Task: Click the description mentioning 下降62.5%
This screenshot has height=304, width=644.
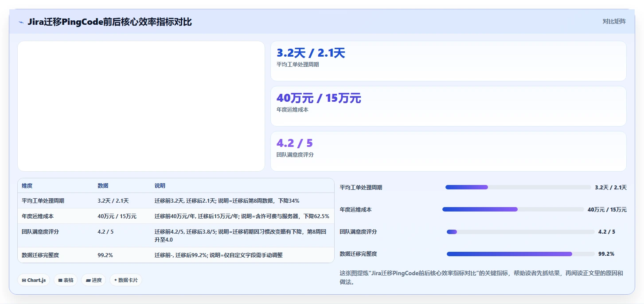Action: [242, 216]
